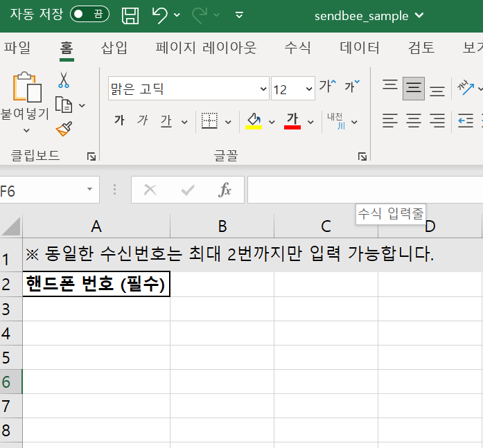Viewport: 483px width, 448px height.
Task: Select the 홈 (Home) ribbon tab
Action: pyautogui.click(x=67, y=48)
